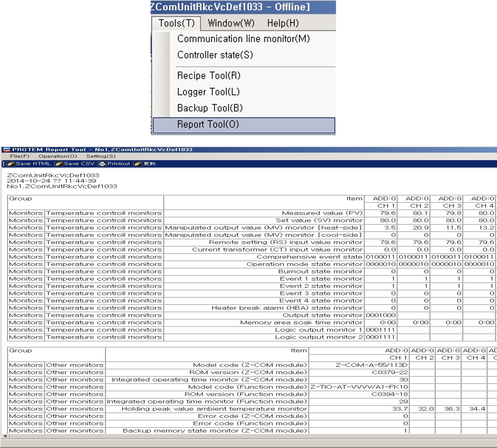Click heat-side MV value 20.9

(413, 228)
